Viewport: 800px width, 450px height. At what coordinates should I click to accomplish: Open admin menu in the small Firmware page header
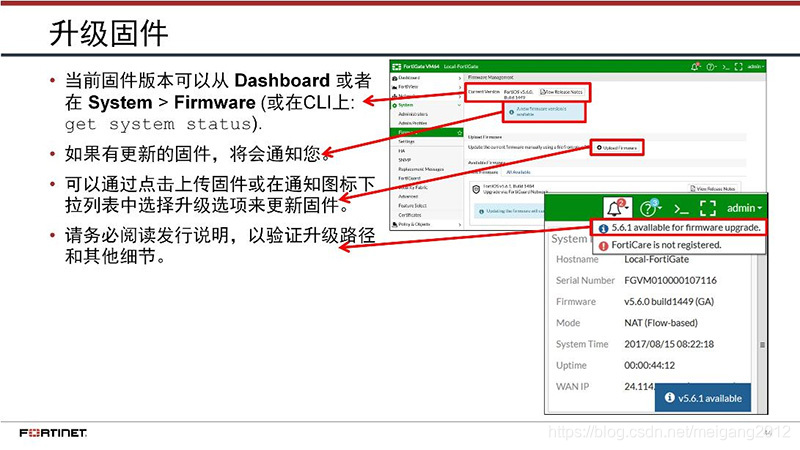coord(756,66)
